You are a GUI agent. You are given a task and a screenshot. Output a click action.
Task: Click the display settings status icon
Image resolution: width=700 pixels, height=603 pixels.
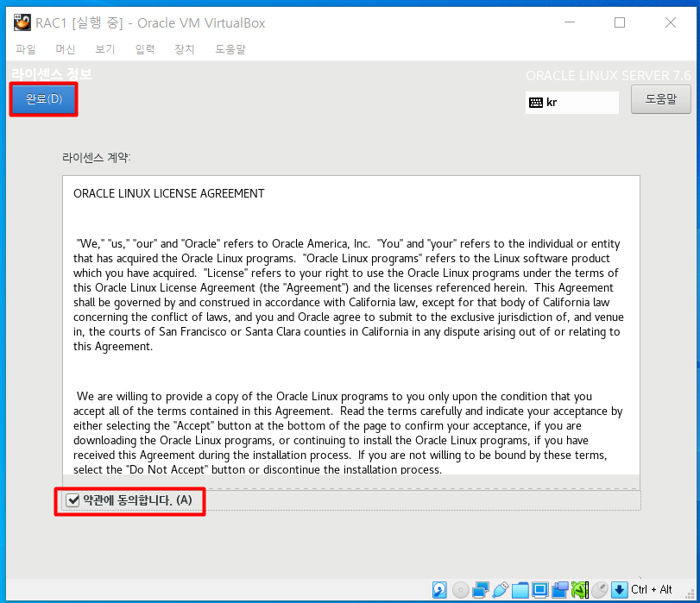539,589
